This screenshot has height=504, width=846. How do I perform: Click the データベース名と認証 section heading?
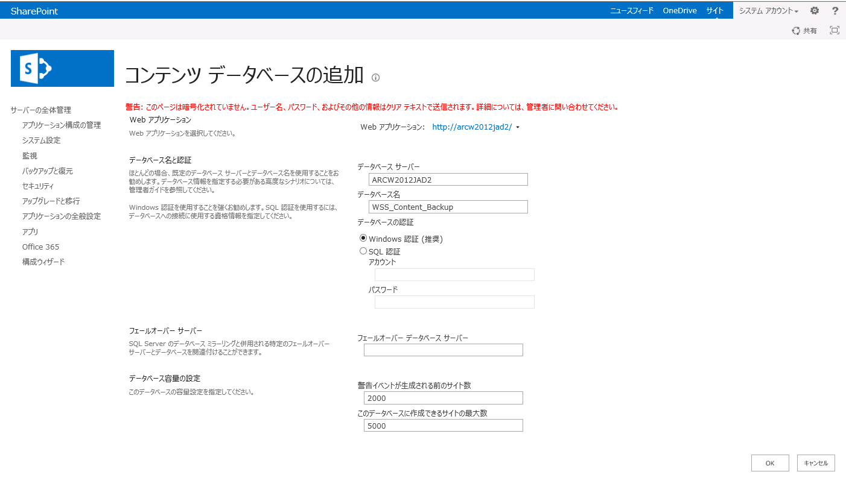pos(160,160)
